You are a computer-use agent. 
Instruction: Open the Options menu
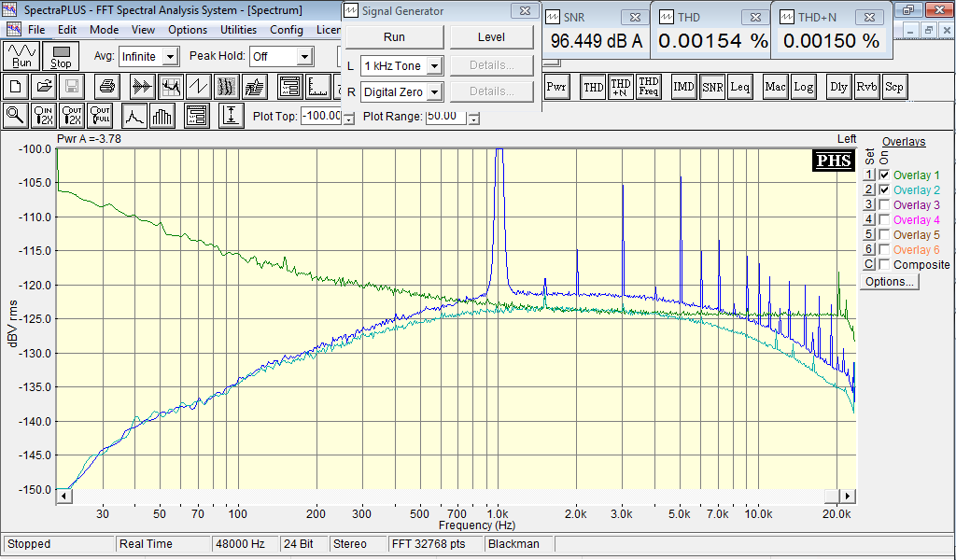tap(188, 29)
